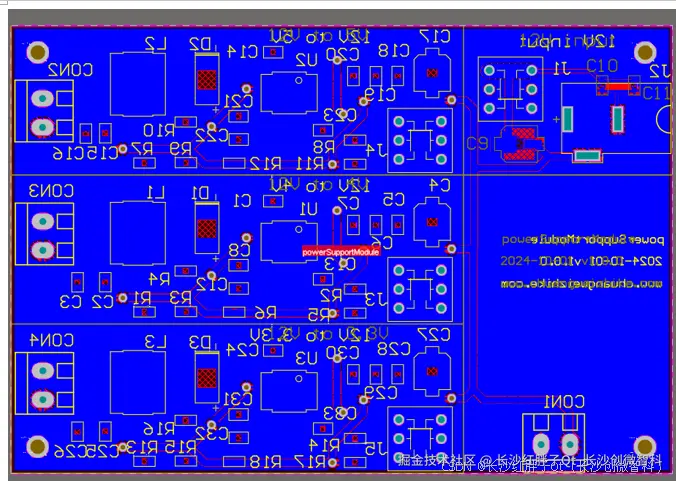Click diode D3 red hatched pad
676x481 pixels.
coord(207,378)
